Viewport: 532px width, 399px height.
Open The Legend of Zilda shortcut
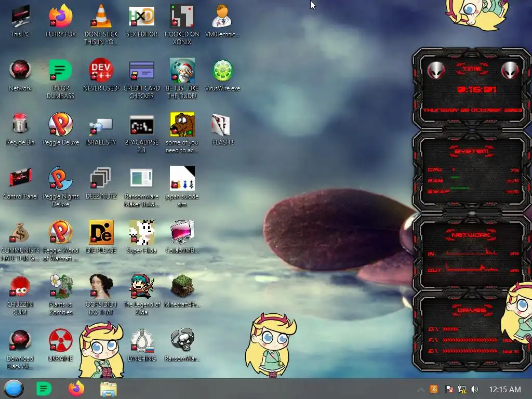click(142, 295)
